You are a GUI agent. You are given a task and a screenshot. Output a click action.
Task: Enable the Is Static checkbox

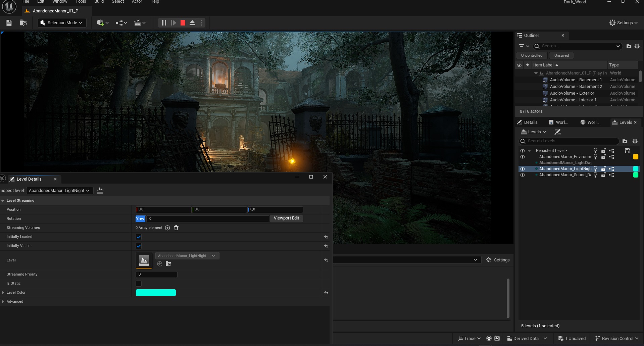[x=139, y=284]
